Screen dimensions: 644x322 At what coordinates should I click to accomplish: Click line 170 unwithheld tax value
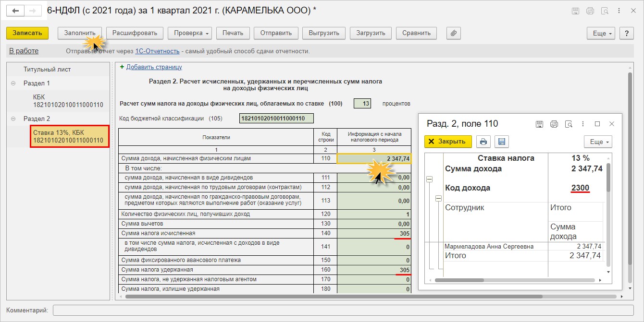pyautogui.click(x=374, y=279)
